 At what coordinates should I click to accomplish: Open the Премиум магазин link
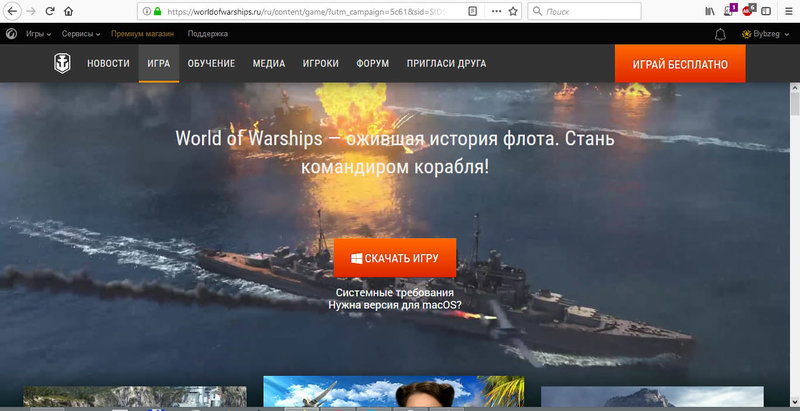(142, 34)
